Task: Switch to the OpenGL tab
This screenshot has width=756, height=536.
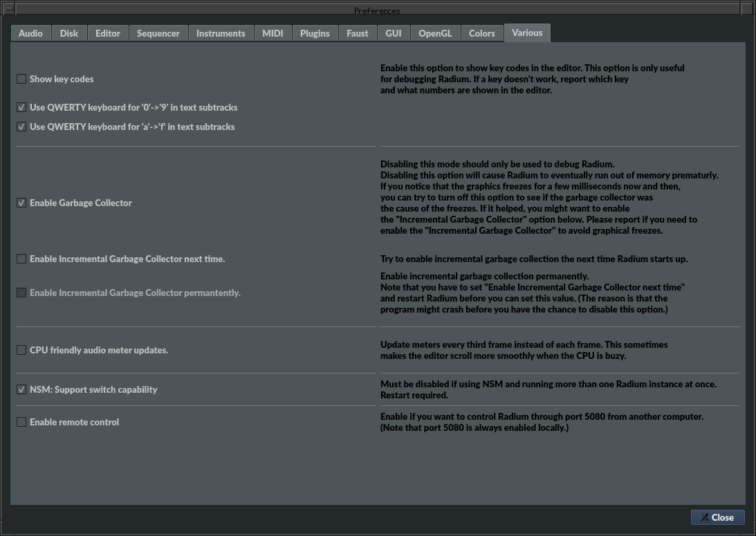Action: [435, 33]
